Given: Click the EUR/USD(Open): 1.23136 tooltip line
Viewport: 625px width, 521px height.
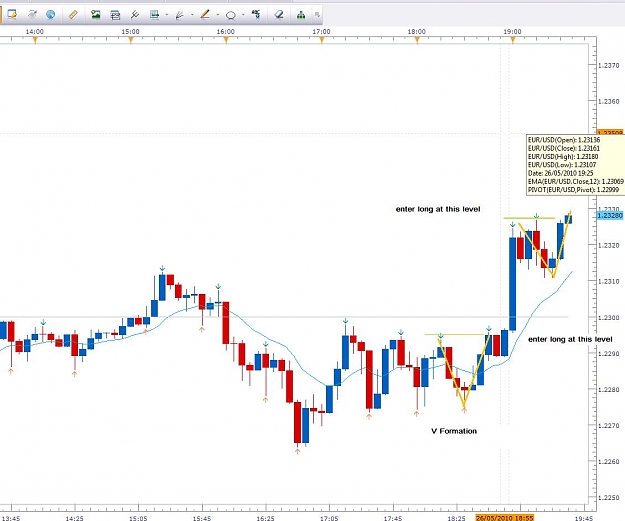Looking at the screenshot, I should point(564,140).
